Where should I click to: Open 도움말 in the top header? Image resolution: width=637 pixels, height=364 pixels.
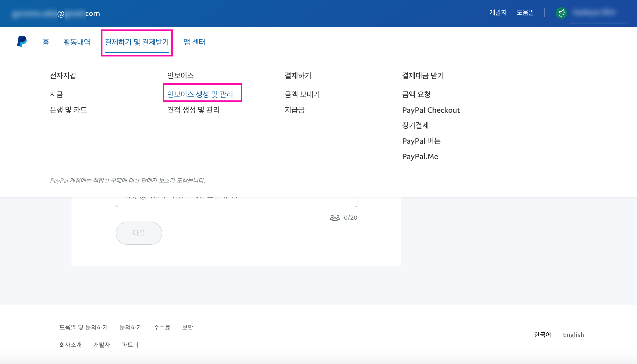[525, 13]
